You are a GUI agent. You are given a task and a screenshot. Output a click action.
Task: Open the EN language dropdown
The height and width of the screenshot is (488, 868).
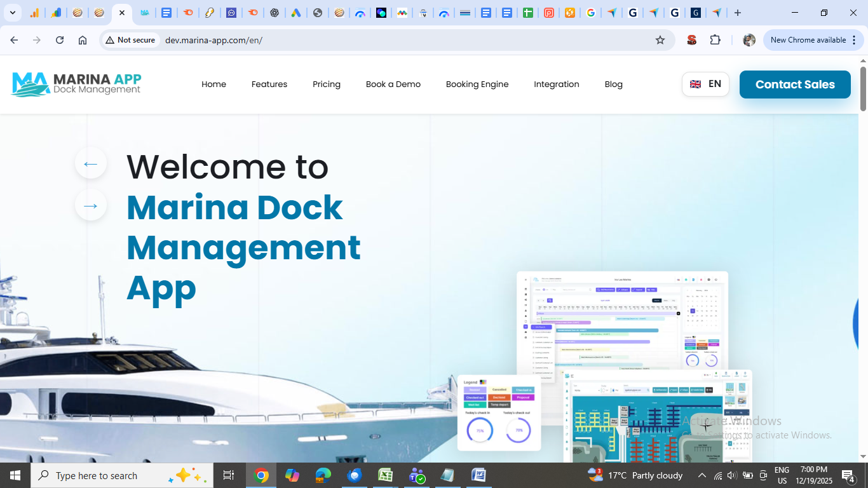click(705, 83)
